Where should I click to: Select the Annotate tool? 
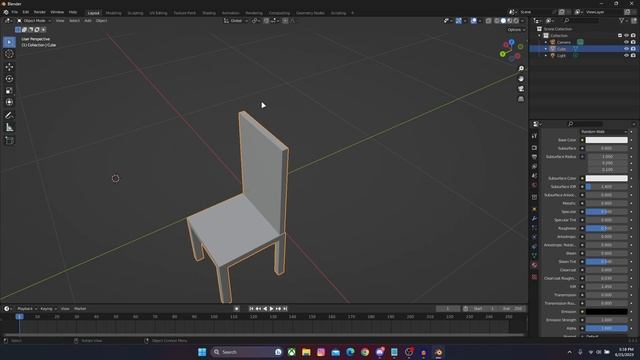(x=9, y=116)
